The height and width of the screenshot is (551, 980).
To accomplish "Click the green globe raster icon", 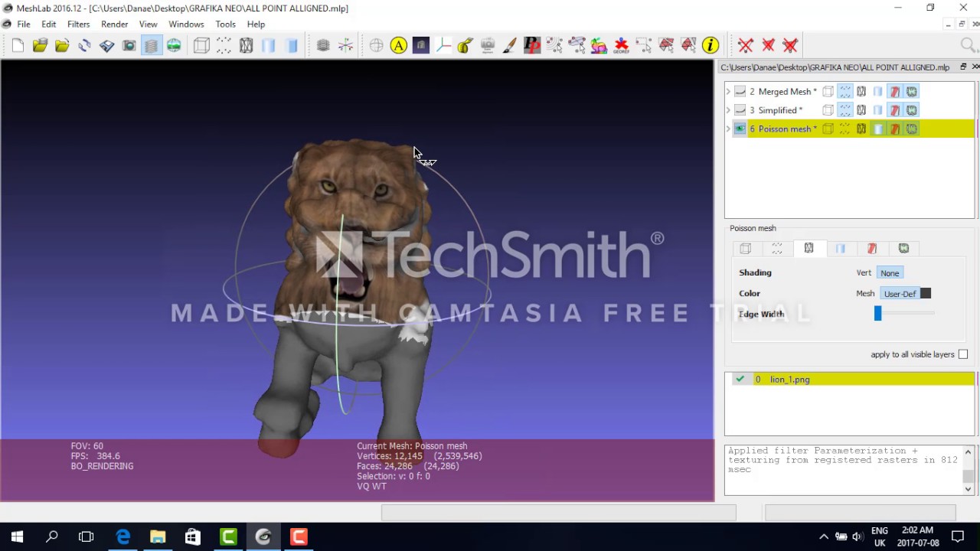I will pyautogui.click(x=174, y=46).
